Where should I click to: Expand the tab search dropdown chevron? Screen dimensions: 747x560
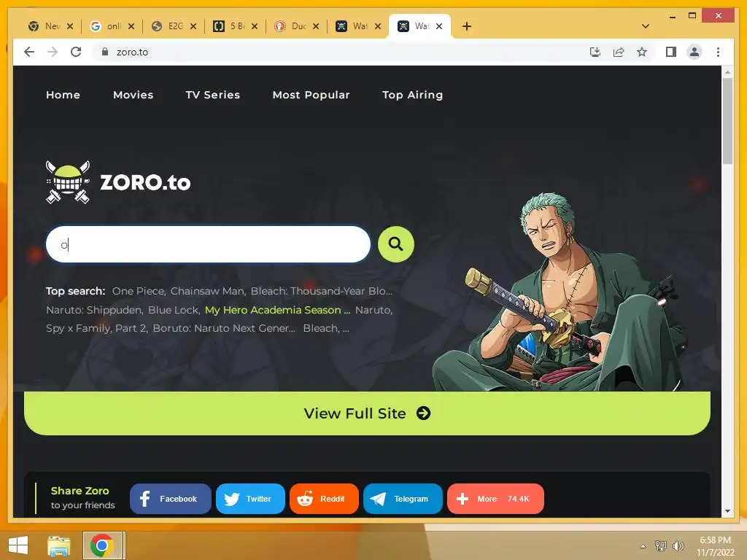(646, 26)
